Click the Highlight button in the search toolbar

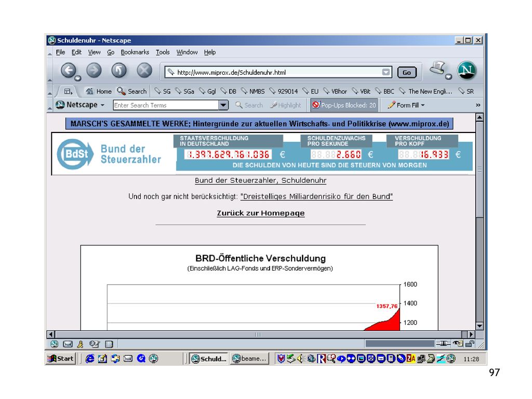tap(286, 105)
